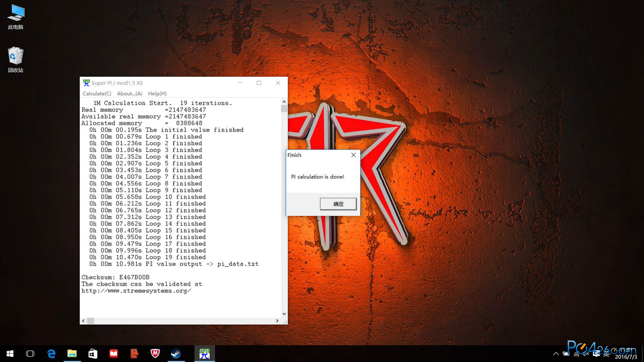The height and width of the screenshot is (362, 644).
Task: Open McAfee shield icon on taskbar
Action: (x=155, y=354)
